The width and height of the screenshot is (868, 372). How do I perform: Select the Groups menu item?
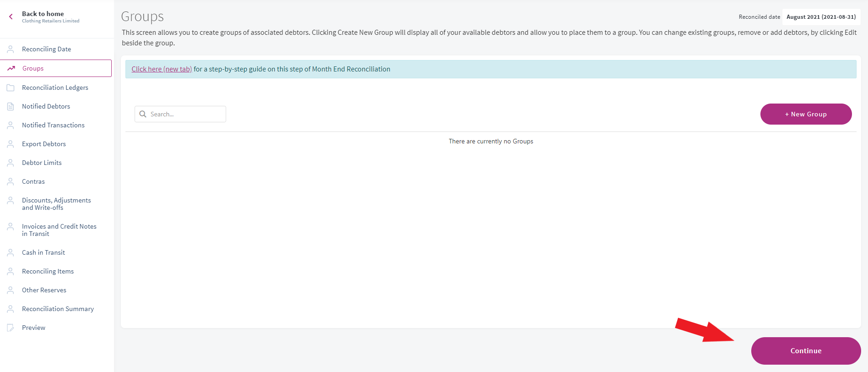point(56,68)
